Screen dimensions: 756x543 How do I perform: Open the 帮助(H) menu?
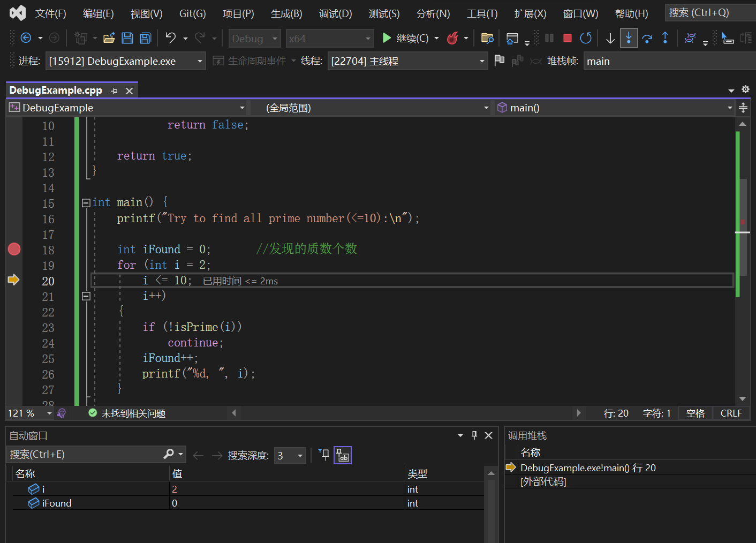(x=631, y=13)
